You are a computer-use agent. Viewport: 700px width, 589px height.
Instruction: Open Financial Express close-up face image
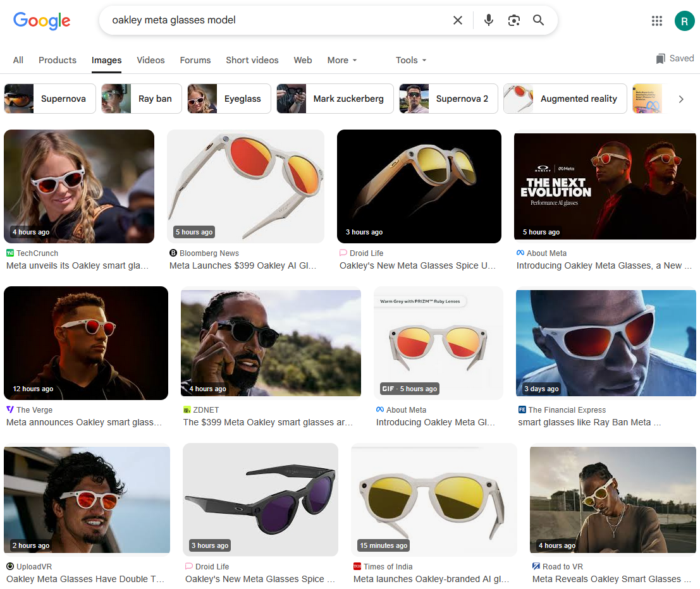click(x=606, y=343)
